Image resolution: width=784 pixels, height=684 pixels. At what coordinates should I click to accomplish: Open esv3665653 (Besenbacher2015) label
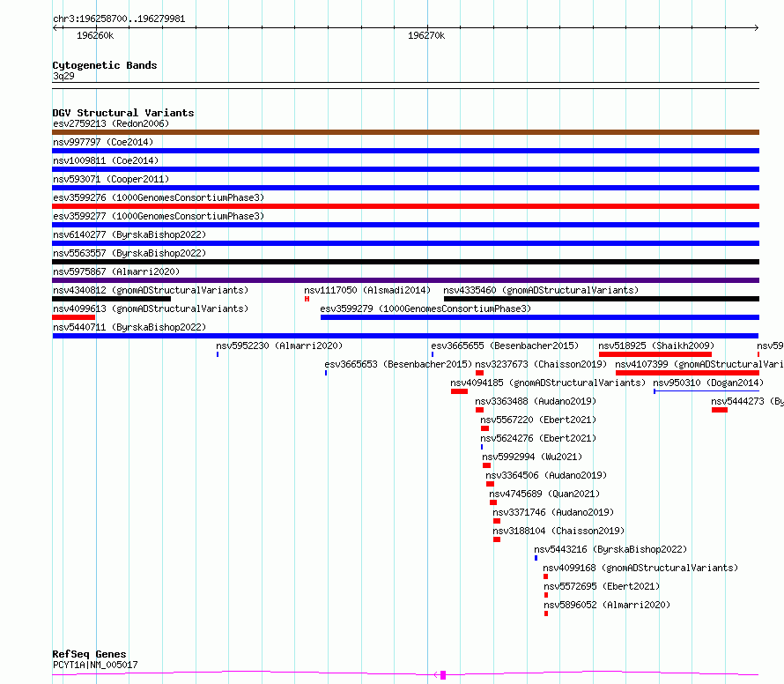[398, 364]
